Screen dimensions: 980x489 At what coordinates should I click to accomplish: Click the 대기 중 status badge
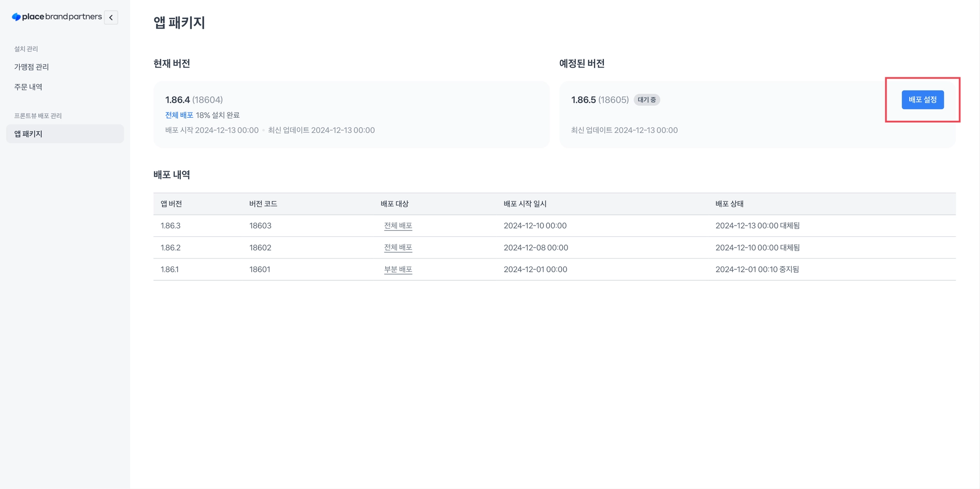647,100
